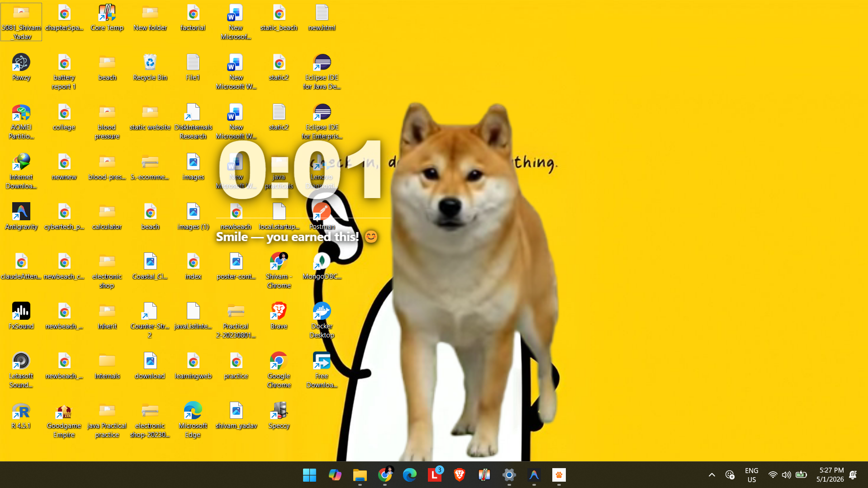868x488 pixels.
Task: Launch Copilot from the taskbar
Action: click(335, 475)
